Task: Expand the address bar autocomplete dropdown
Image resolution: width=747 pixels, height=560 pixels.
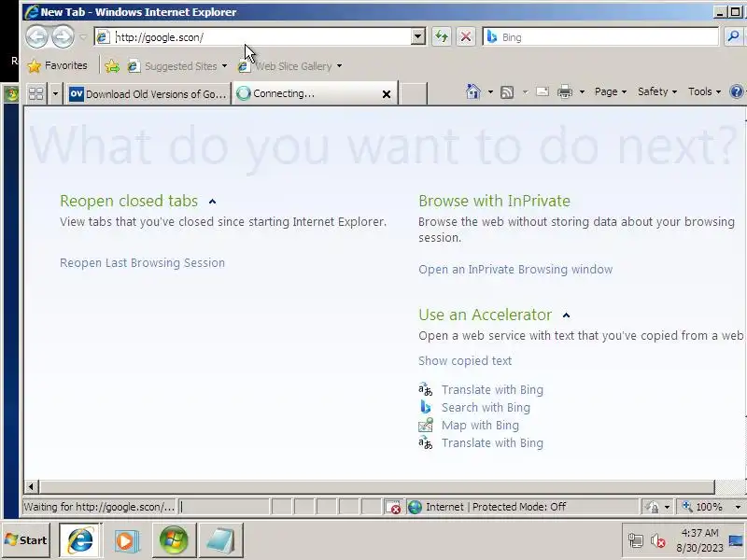Action: (x=417, y=36)
